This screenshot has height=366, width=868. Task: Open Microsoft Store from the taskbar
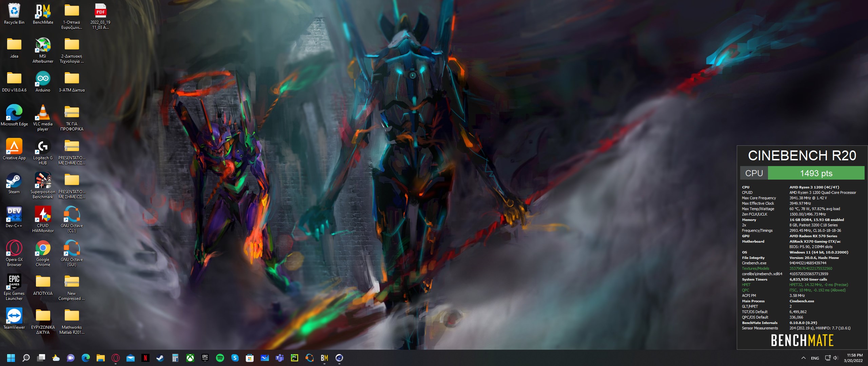pyautogui.click(x=250, y=358)
